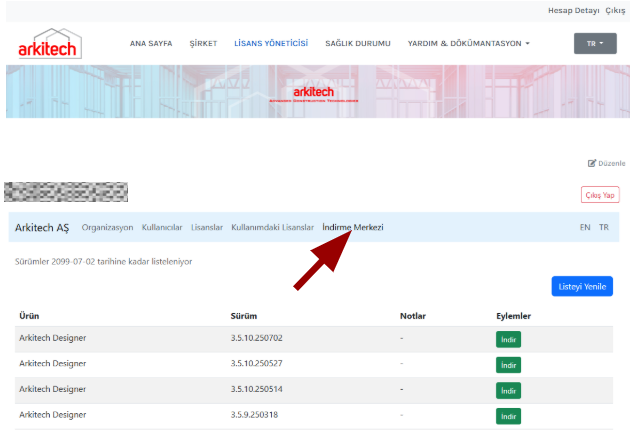Click the Ürün column header

tap(29, 316)
